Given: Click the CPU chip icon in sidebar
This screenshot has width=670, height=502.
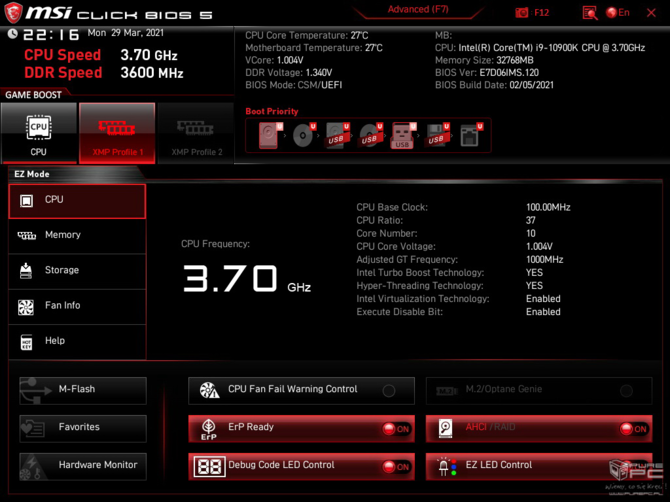Looking at the screenshot, I should pos(26,200).
